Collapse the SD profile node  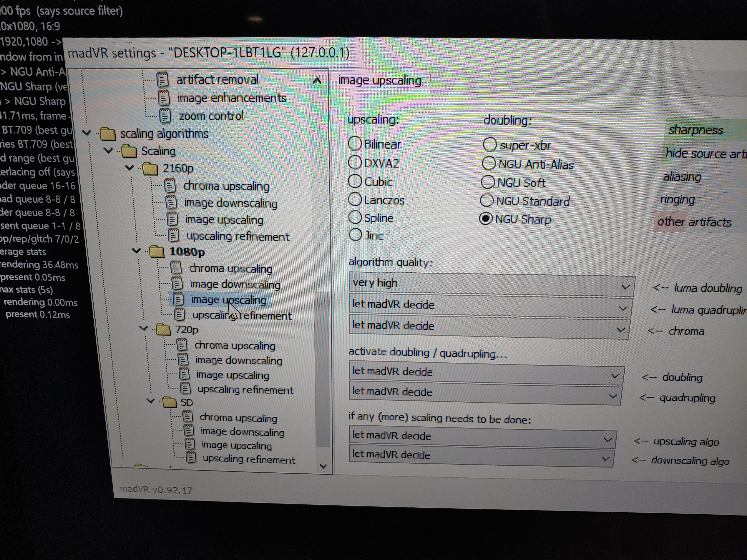tap(151, 401)
